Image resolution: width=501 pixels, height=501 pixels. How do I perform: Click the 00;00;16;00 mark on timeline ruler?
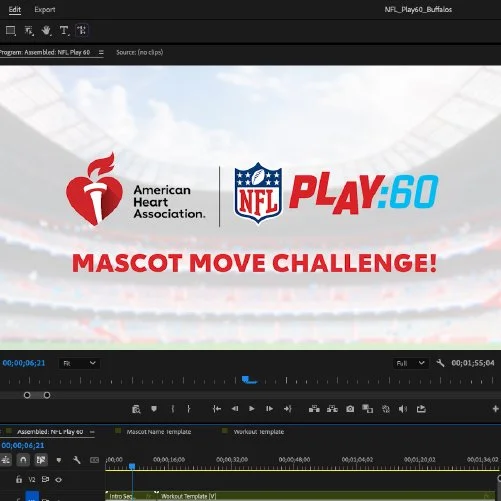click(169, 460)
